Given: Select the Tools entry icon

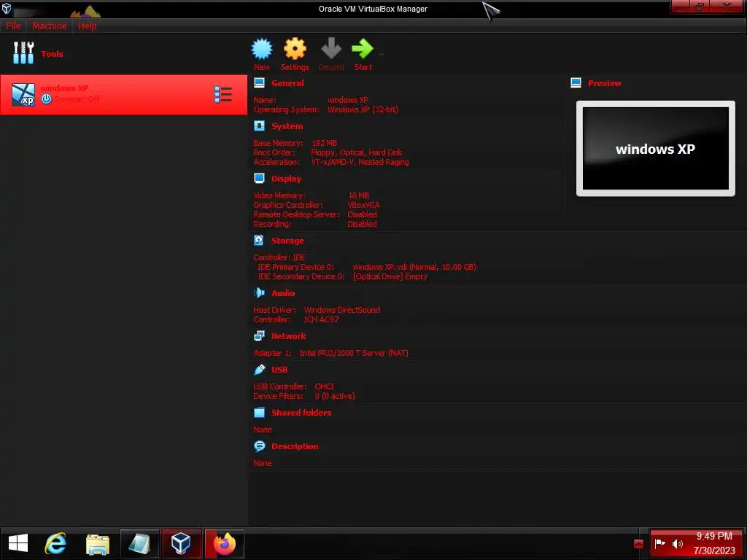Looking at the screenshot, I should coord(23,52).
